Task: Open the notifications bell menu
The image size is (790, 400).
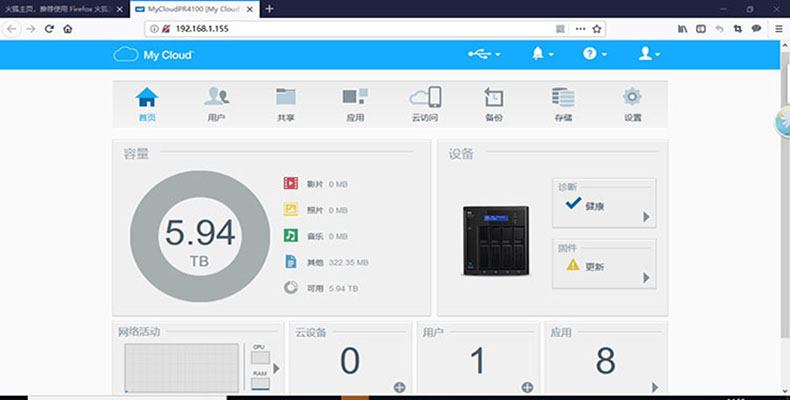Action: (543, 54)
